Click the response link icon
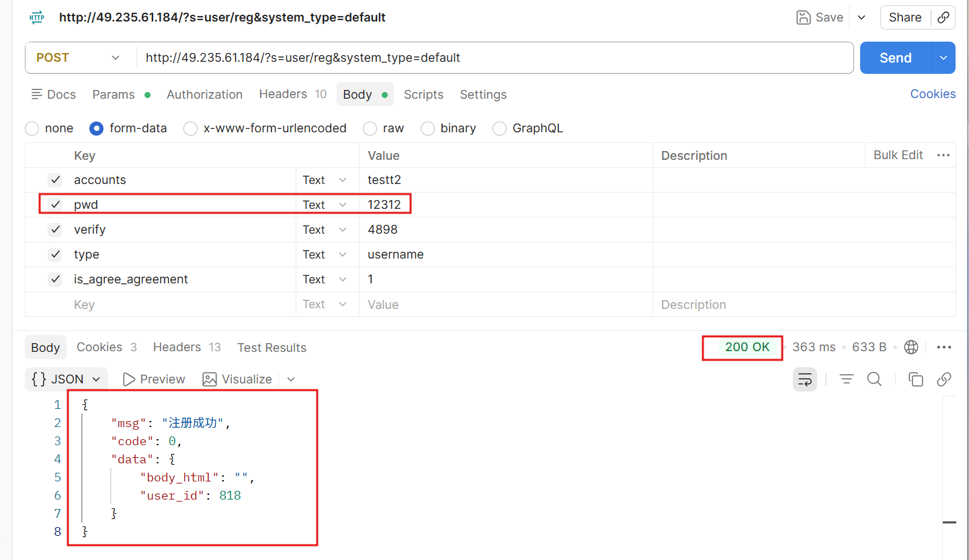 943,379
